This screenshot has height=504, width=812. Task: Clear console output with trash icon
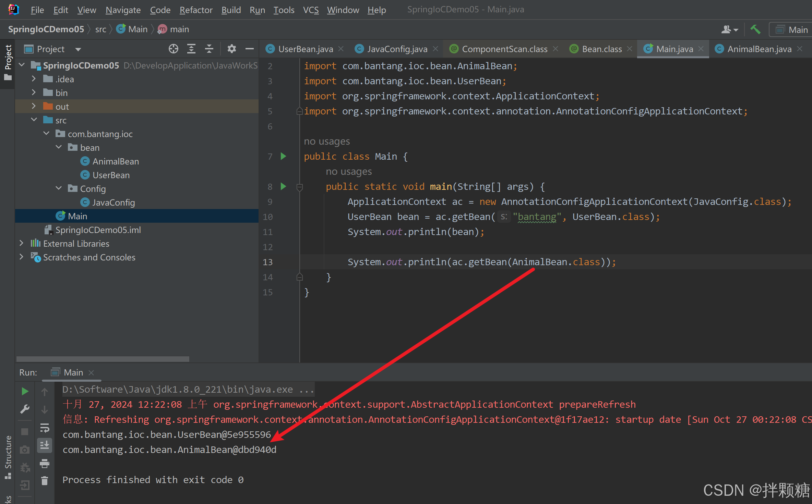45,481
